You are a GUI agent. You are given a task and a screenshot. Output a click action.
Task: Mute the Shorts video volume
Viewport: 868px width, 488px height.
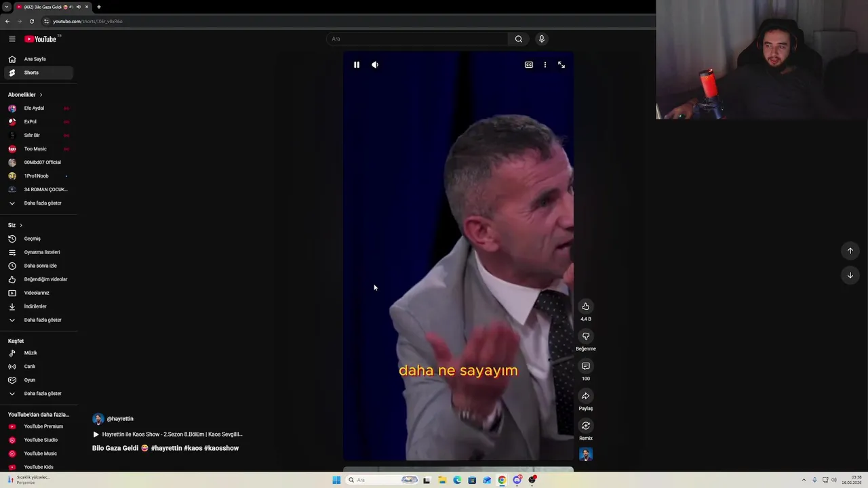tap(375, 65)
